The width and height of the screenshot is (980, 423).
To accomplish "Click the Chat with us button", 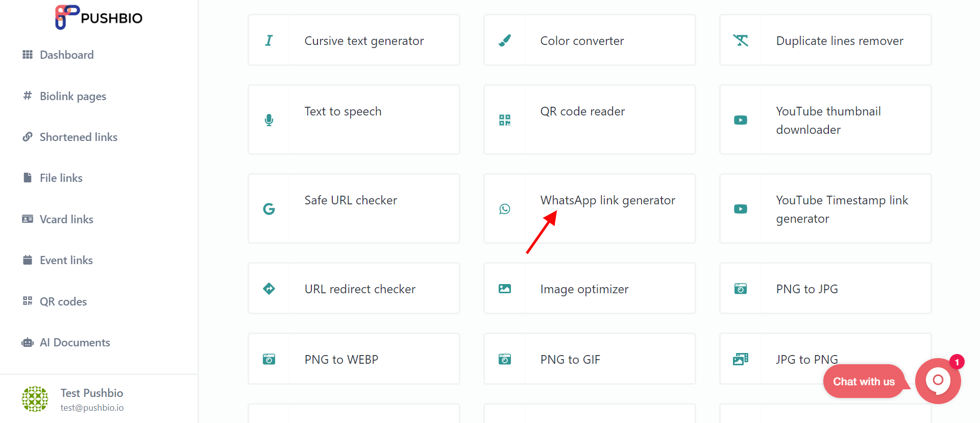I will 864,382.
